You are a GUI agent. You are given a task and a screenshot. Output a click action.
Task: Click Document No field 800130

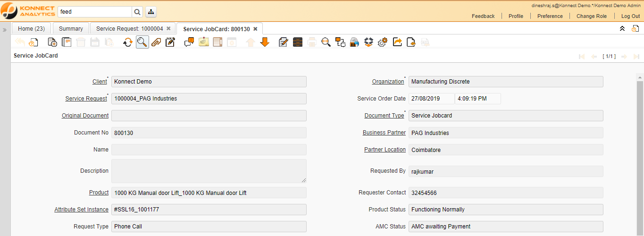pyautogui.click(x=209, y=133)
